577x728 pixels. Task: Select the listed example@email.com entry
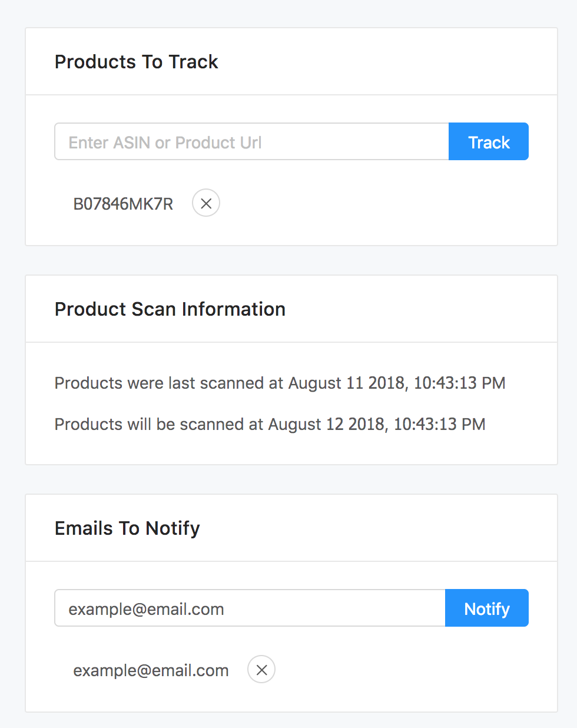[x=151, y=670]
